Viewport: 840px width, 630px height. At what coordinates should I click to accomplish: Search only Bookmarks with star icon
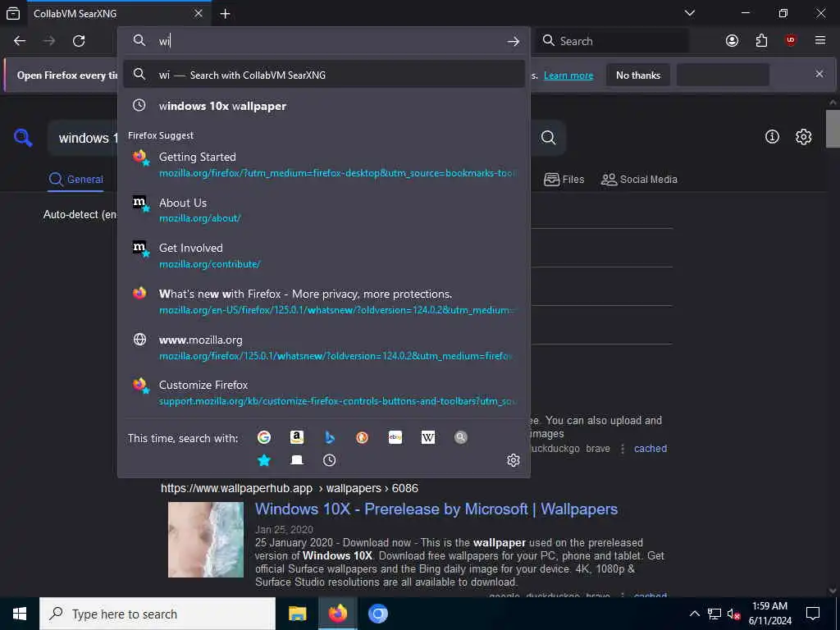(264, 460)
